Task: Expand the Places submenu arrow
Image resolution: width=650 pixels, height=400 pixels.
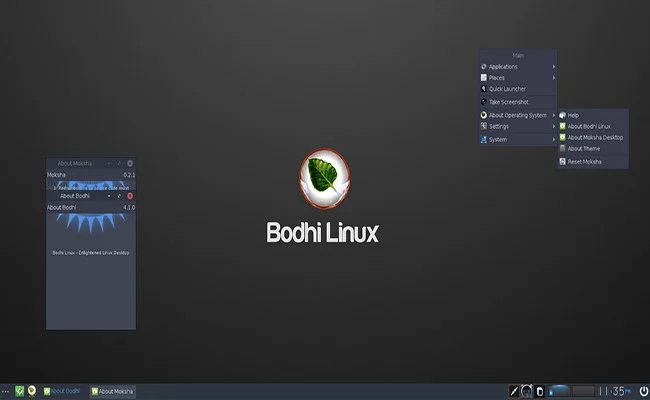Action: tap(554, 78)
